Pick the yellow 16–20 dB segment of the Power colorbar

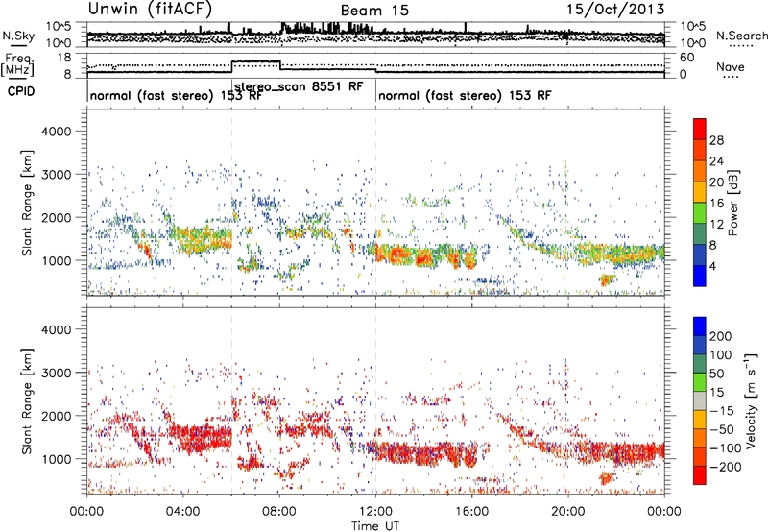(x=700, y=192)
